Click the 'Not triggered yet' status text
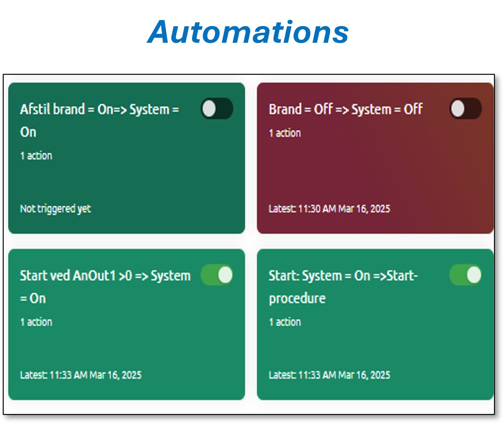Screen dimensions: 504x424 55,209
